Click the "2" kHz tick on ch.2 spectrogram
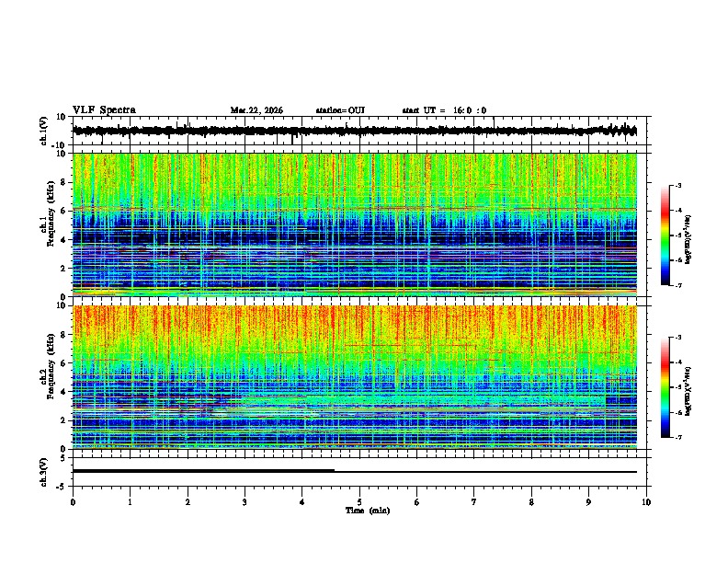 (x=63, y=420)
